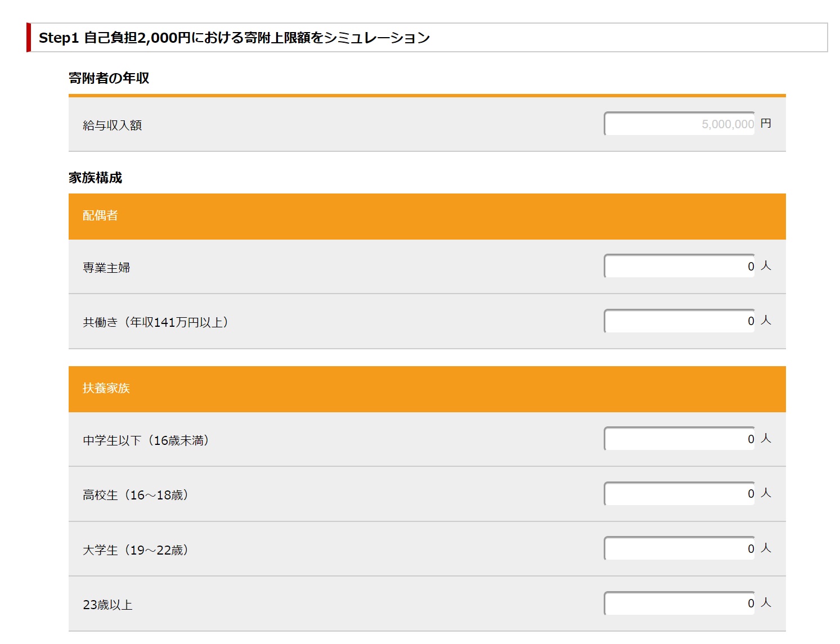
Task: Select the 共働き (年収141万円以上) number field
Action: (679, 321)
